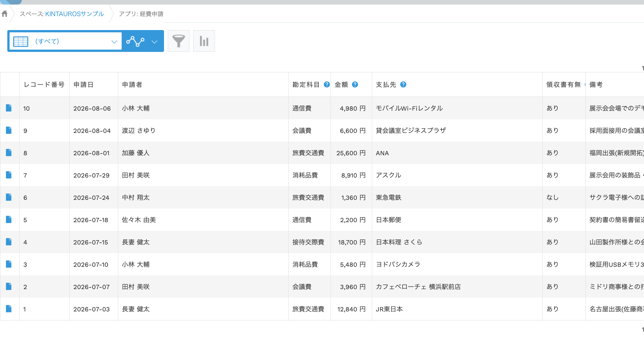Select payee 東急電鉄
The width and height of the screenshot is (644, 346).
(388, 197)
